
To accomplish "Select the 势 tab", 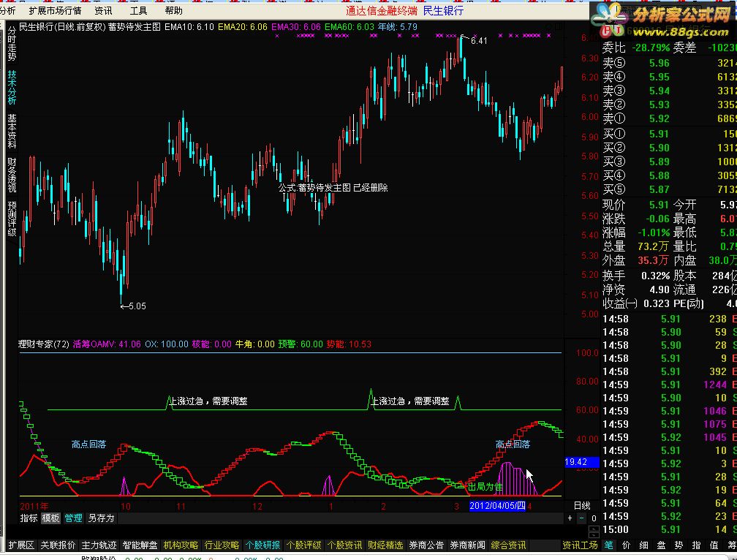I will pyautogui.click(x=679, y=545).
